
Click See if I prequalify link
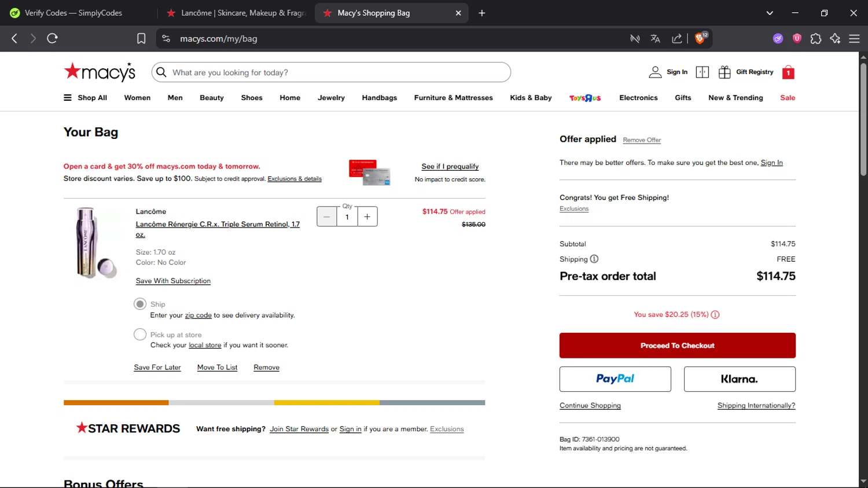click(450, 167)
